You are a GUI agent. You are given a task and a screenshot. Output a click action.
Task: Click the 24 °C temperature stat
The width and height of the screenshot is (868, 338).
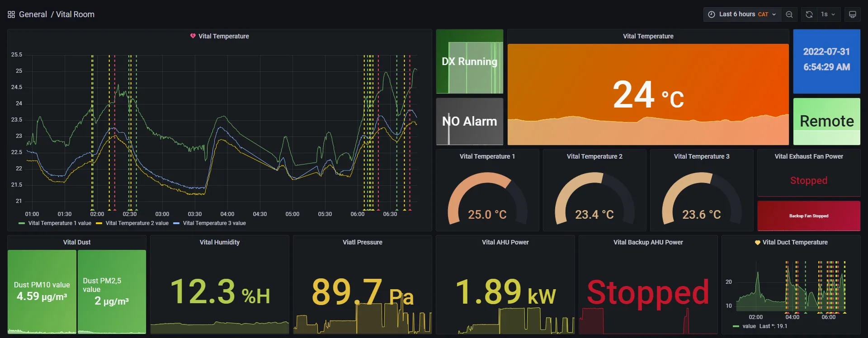648,95
